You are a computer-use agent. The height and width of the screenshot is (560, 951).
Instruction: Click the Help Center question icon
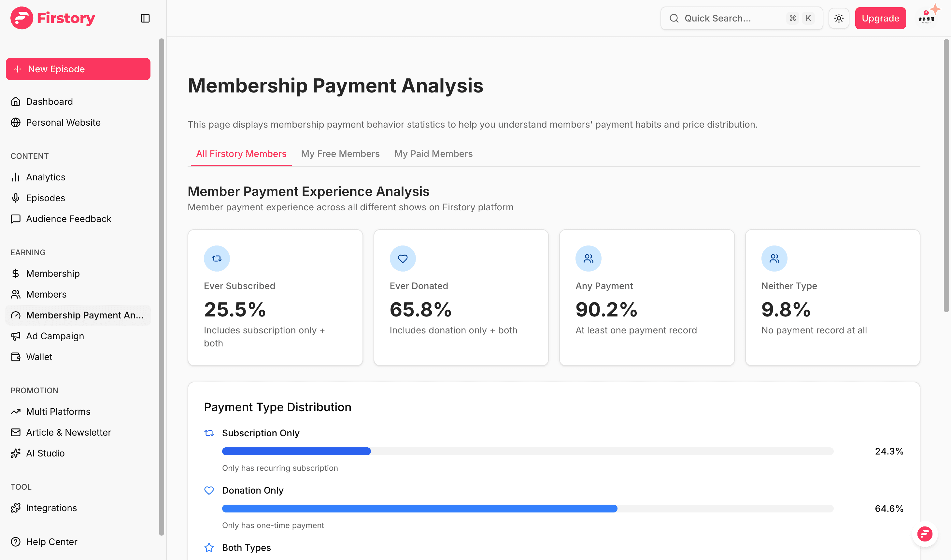tap(16, 542)
